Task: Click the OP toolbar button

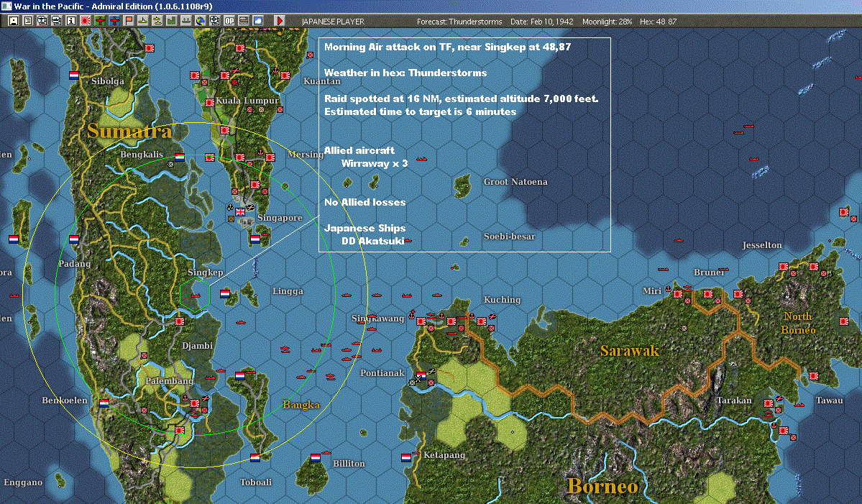Action: pyautogui.click(x=229, y=21)
